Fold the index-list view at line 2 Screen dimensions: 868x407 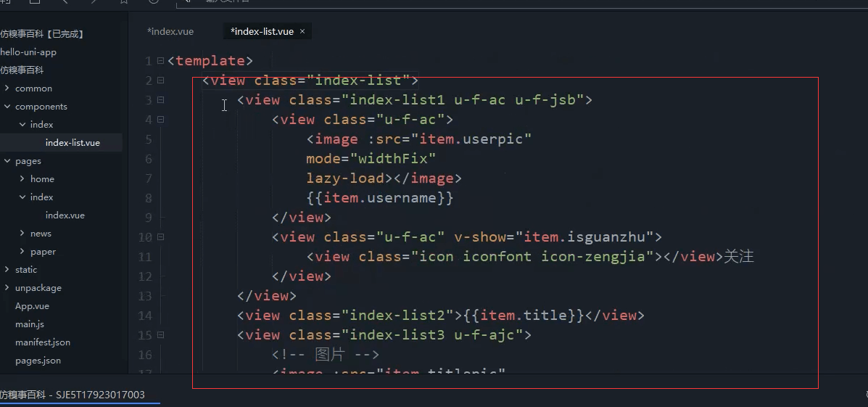point(160,81)
